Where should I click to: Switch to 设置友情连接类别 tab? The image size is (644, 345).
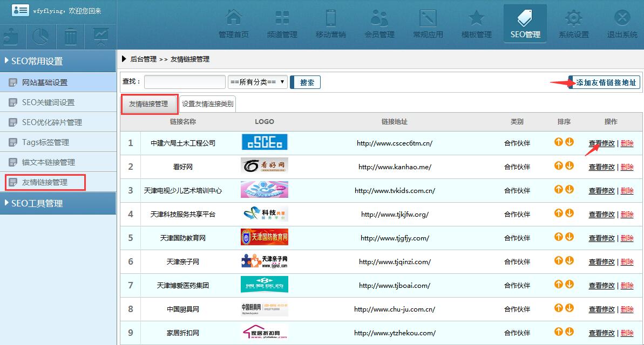(207, 104)
